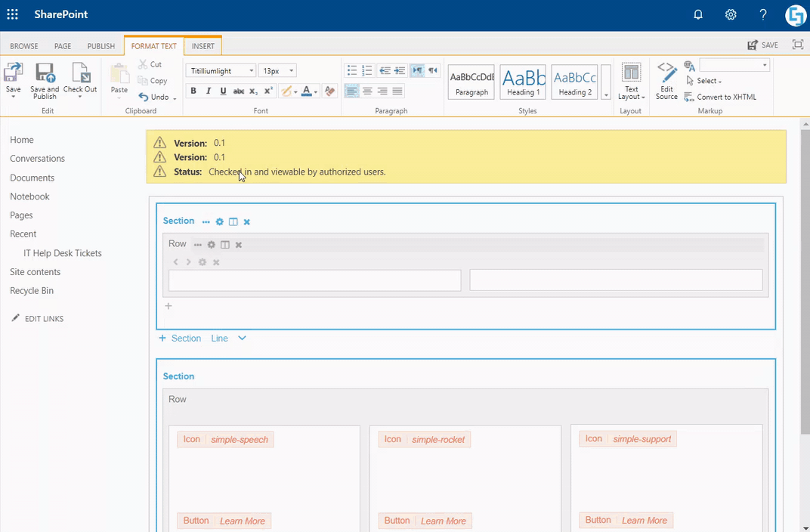Screen dimensions: 810x532
Task: Toggle bold formatting in the Font group
Action: pos(193,91)
